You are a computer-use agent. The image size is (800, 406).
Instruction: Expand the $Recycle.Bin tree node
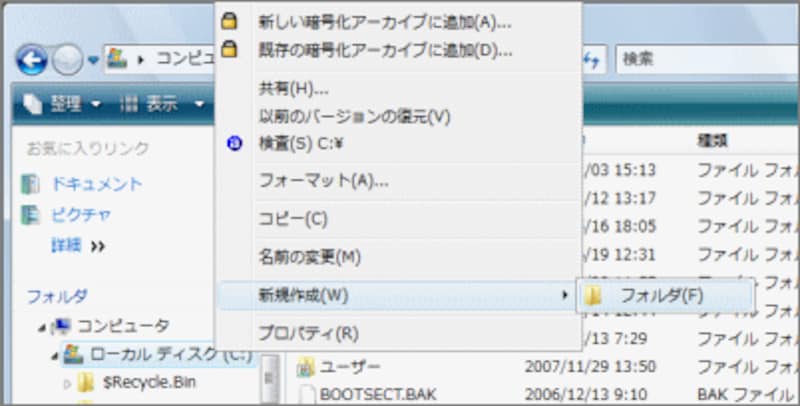click(67, 383)
